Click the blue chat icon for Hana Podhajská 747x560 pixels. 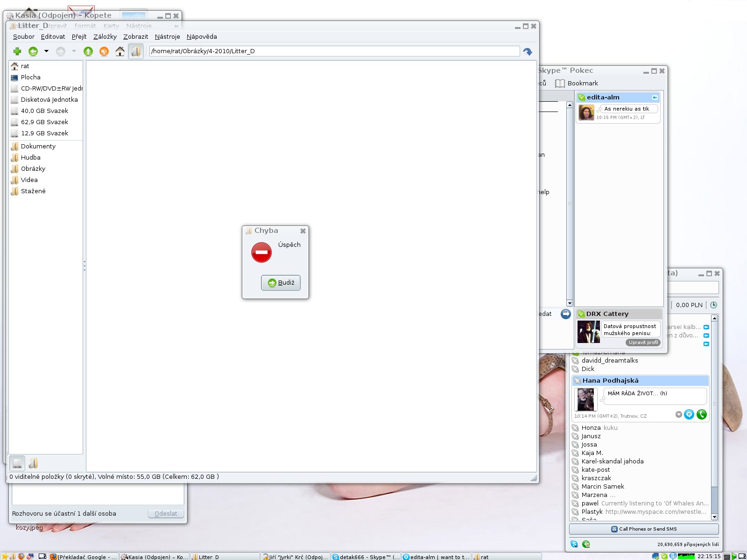click(x=689, y=414)
